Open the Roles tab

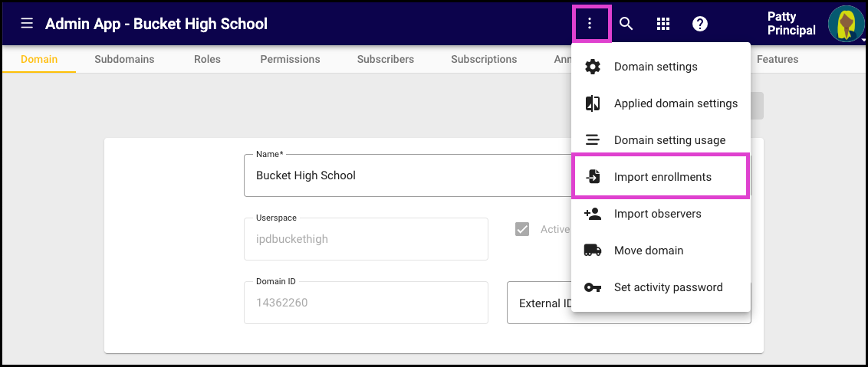207,59
